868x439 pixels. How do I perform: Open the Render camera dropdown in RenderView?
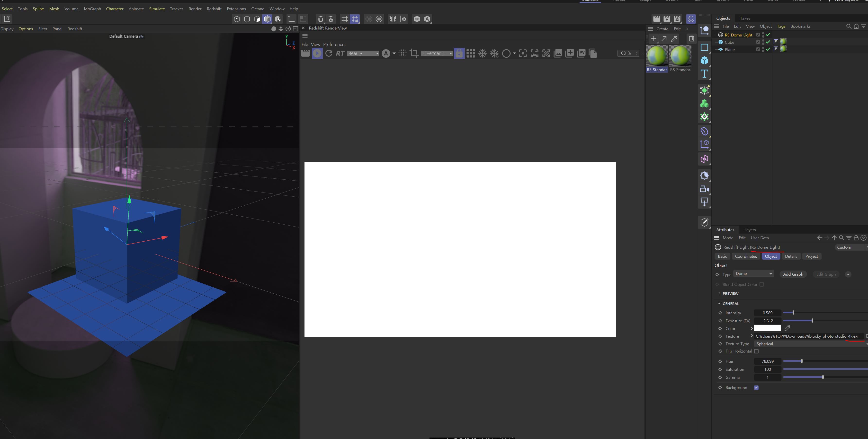(x=437, y=53)
